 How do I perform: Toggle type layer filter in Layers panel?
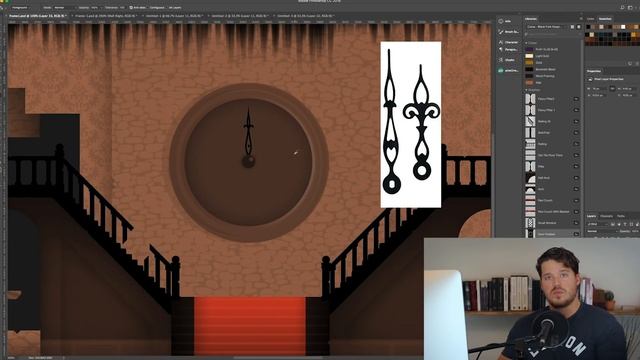(x=625, y=224)
